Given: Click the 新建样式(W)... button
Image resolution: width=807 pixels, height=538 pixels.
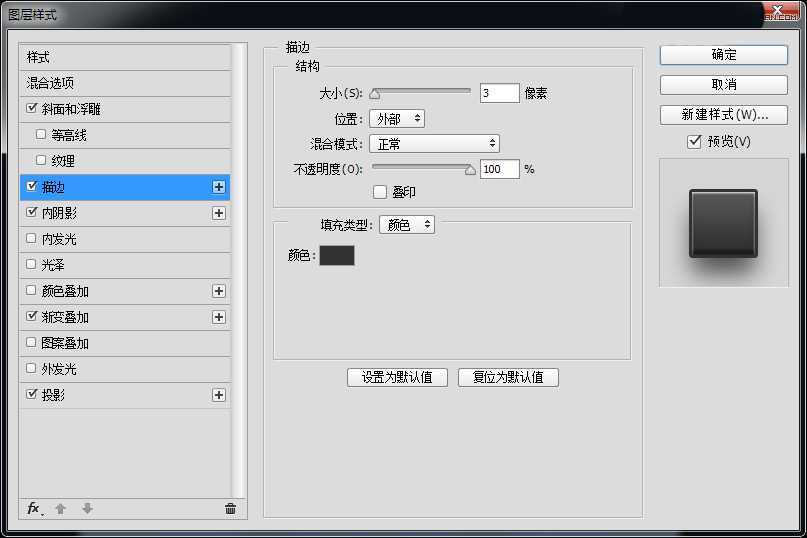Looking at the screenshot, I should coord(723,115).
